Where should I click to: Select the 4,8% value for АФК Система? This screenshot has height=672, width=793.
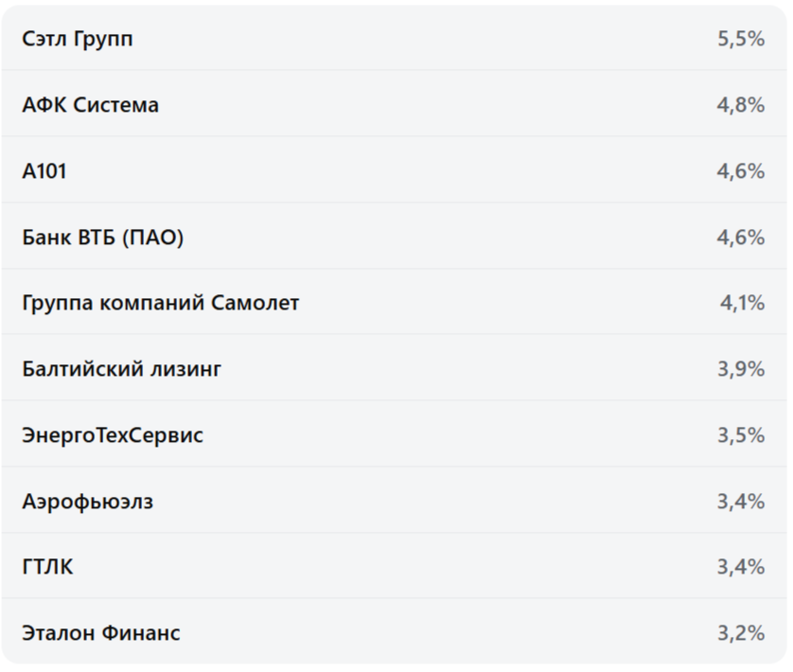(740, 105)
